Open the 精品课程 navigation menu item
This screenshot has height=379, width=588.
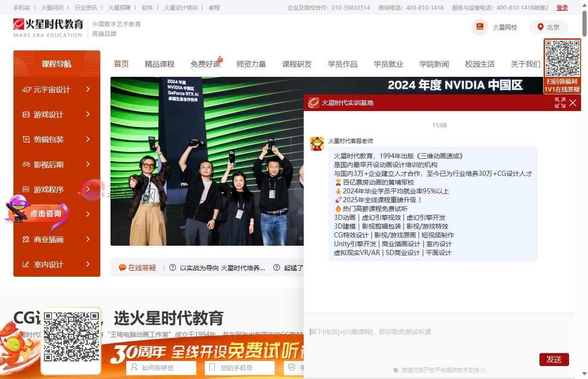click(159, 64)
